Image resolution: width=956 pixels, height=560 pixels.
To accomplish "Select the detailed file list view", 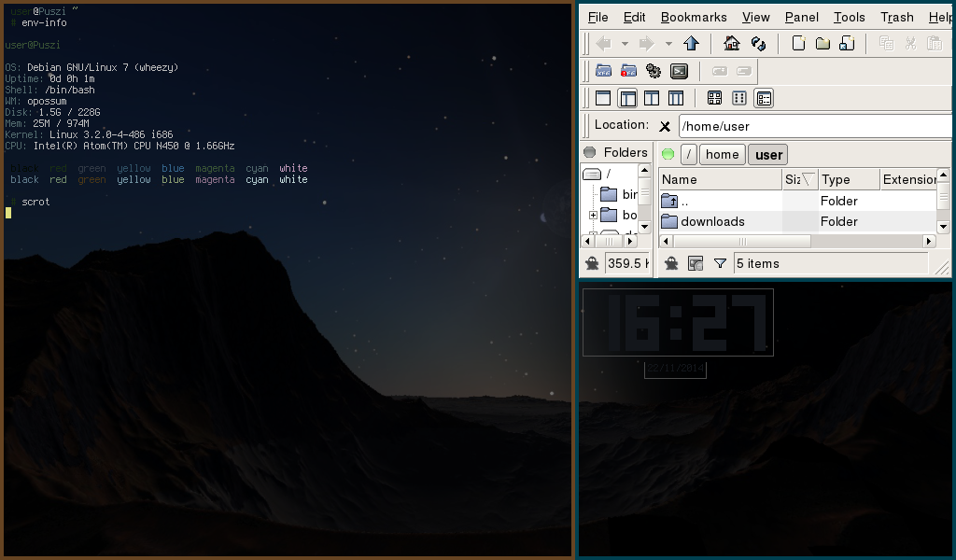I will pyautogui.click(x=764, y=98).
